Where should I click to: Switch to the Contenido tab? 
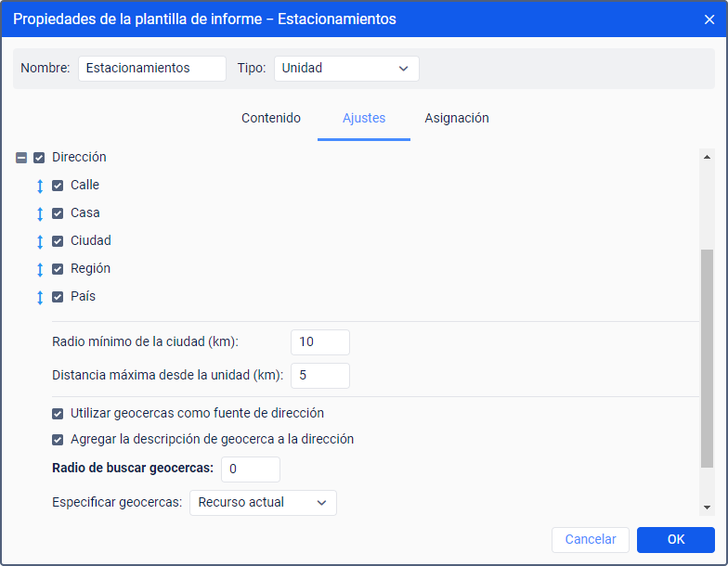point(271,119)
